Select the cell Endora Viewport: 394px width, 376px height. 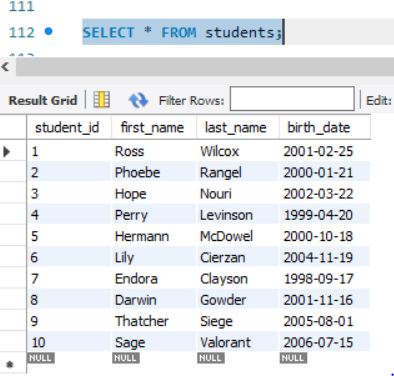pyautogui.click(x=154, y=279)
